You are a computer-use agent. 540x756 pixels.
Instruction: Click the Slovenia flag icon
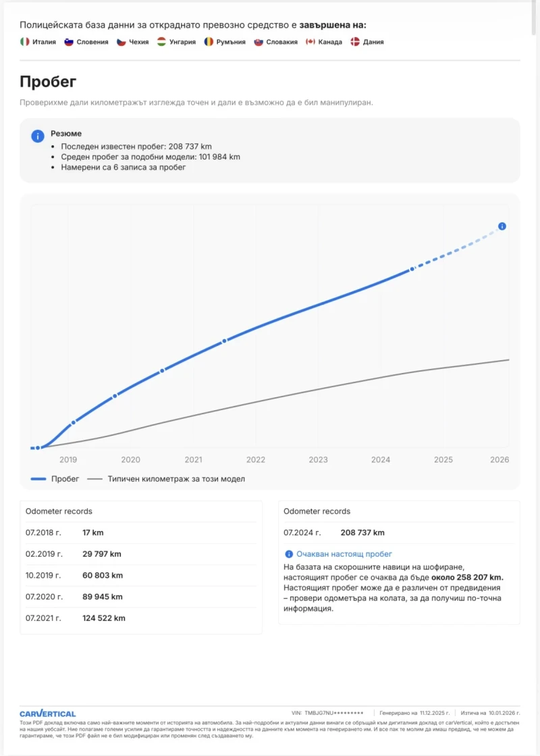point(69,42)
